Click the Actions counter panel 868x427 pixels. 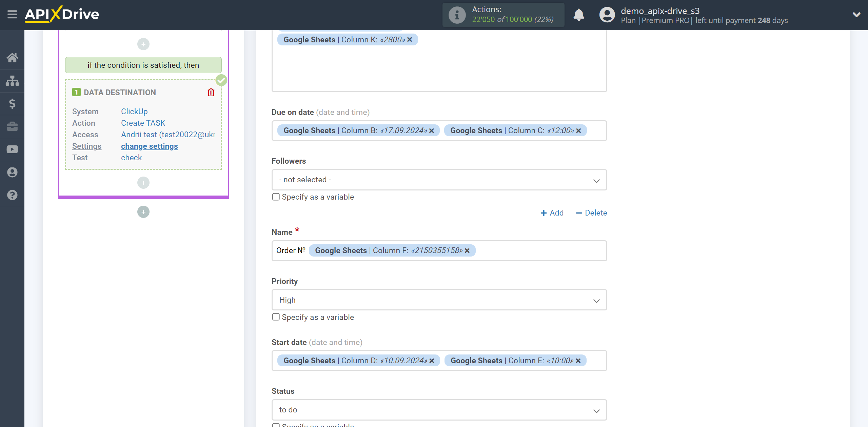click(503, 15)
